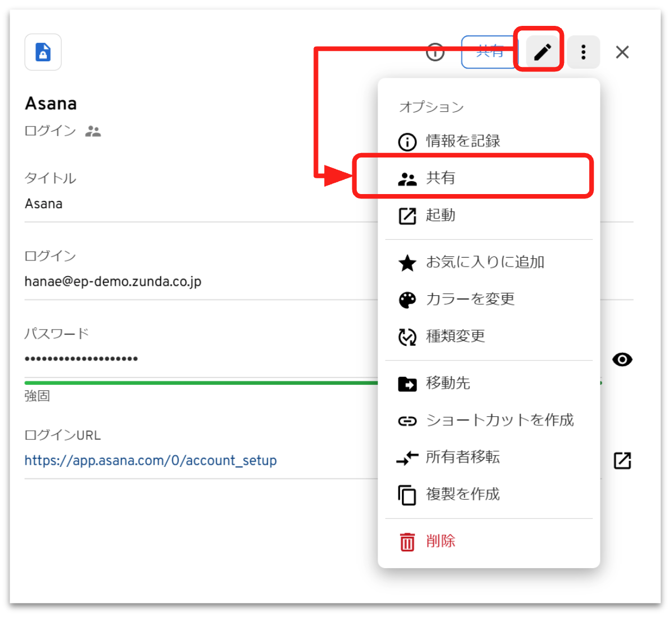Click the link chain icon in menu
Screen dimensions: 672x621
pos(407,421)
